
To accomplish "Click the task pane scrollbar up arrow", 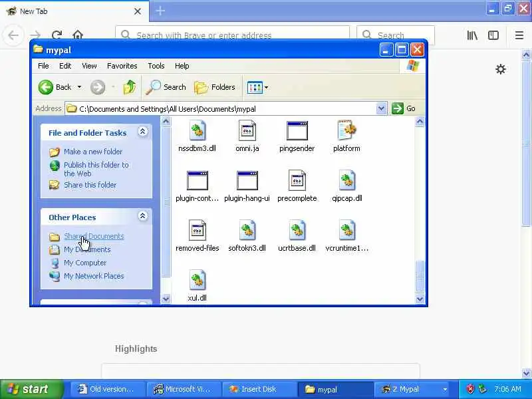I will (x=166, y=122).
